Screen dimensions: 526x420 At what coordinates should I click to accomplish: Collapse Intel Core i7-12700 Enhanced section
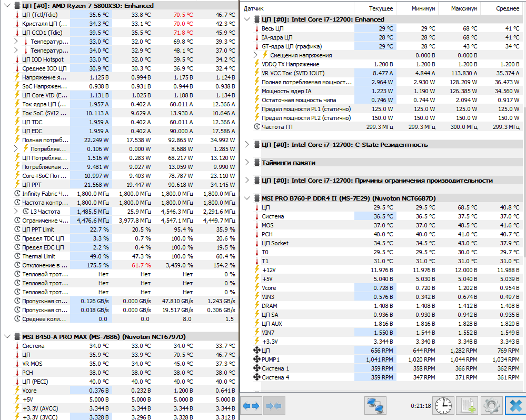tap(247, 19)
